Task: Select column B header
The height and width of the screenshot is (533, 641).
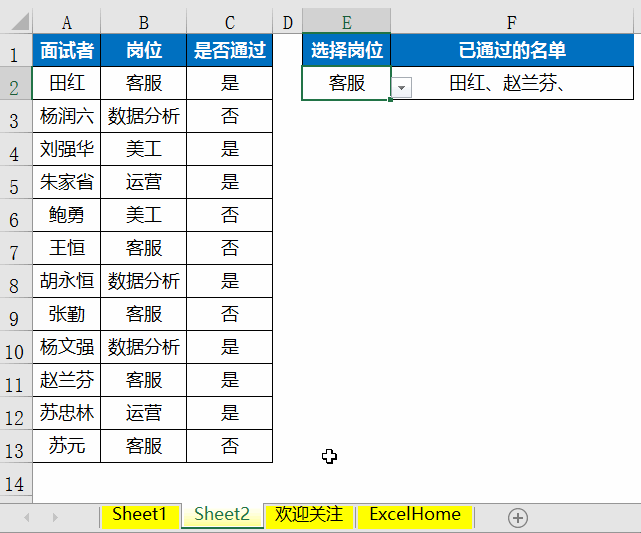Action: pyautogui.click(x=143, y=22)
